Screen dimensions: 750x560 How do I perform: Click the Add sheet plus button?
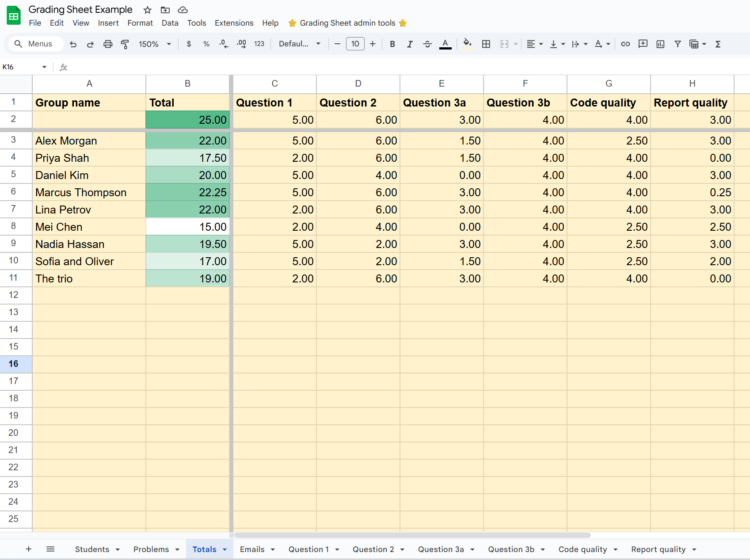(x=29, y=549)
